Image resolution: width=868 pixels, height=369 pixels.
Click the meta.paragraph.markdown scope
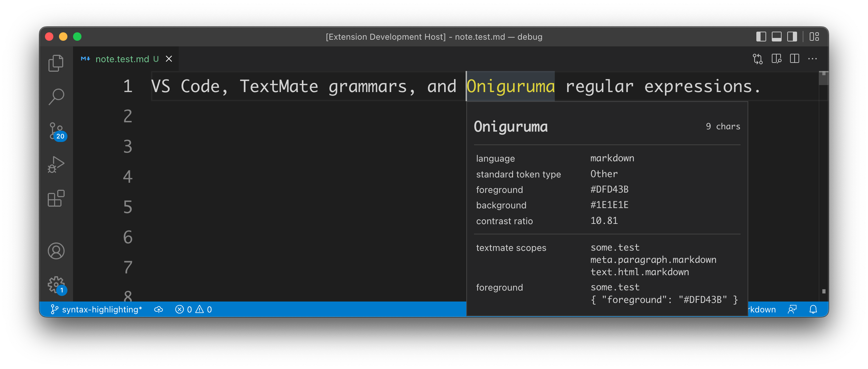pyautogui.click(x=653, y=260)
